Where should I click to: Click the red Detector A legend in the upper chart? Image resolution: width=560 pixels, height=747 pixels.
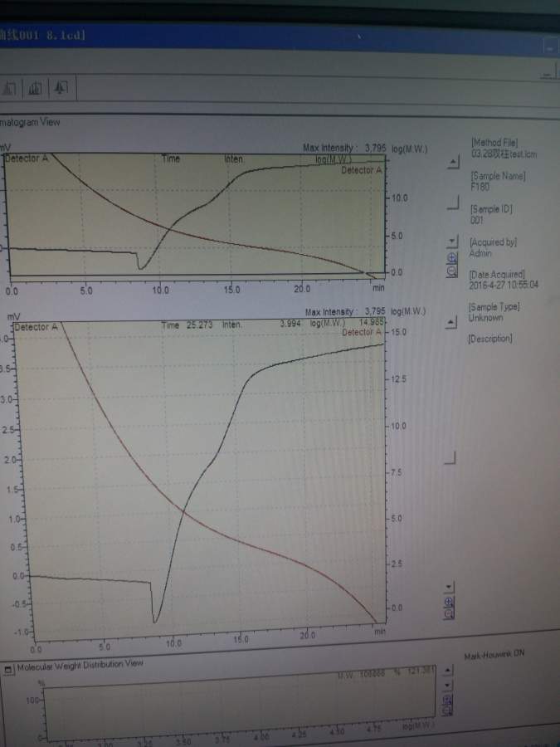(x=362, y=170)
